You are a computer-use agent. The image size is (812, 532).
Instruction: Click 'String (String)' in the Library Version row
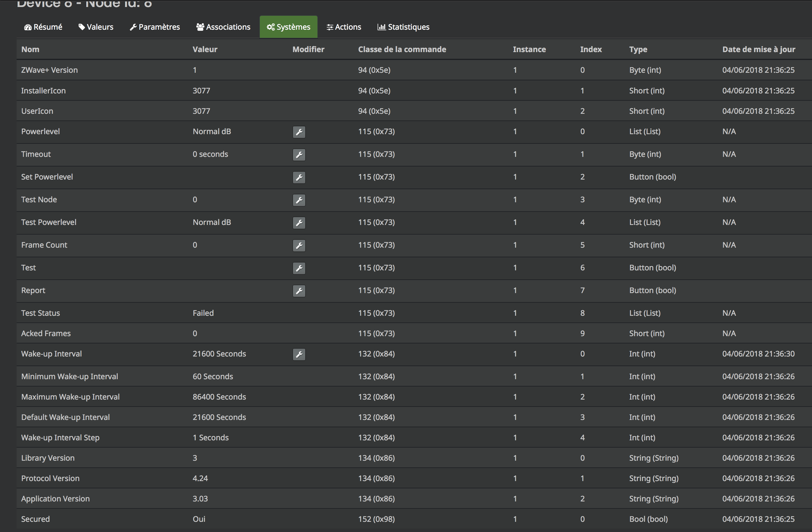tap(654, 458)
